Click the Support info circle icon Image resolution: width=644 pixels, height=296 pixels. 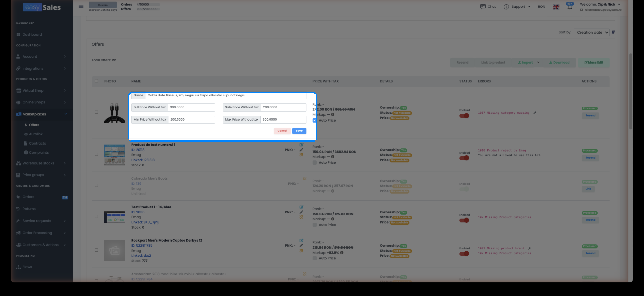[506, 7]
